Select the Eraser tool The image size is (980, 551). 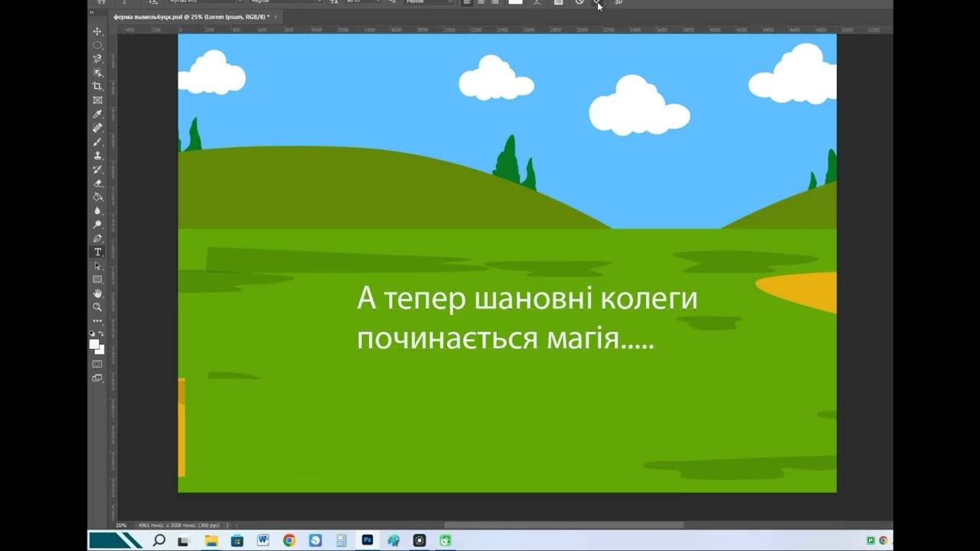pos(97,183)
